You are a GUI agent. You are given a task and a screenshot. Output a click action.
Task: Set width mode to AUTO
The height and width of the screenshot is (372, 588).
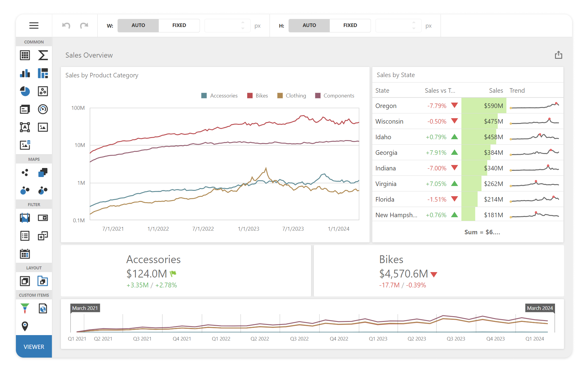tap(138, 25)
